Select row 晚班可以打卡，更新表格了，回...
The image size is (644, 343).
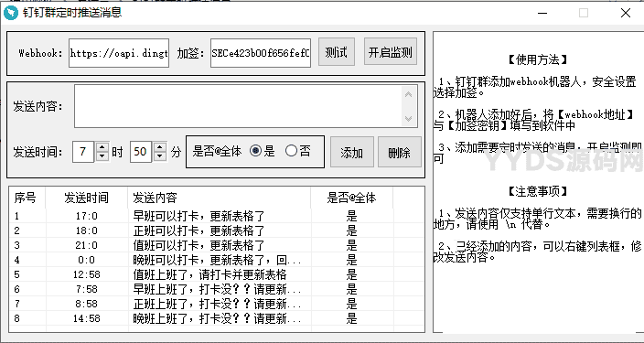click(217, 260)
